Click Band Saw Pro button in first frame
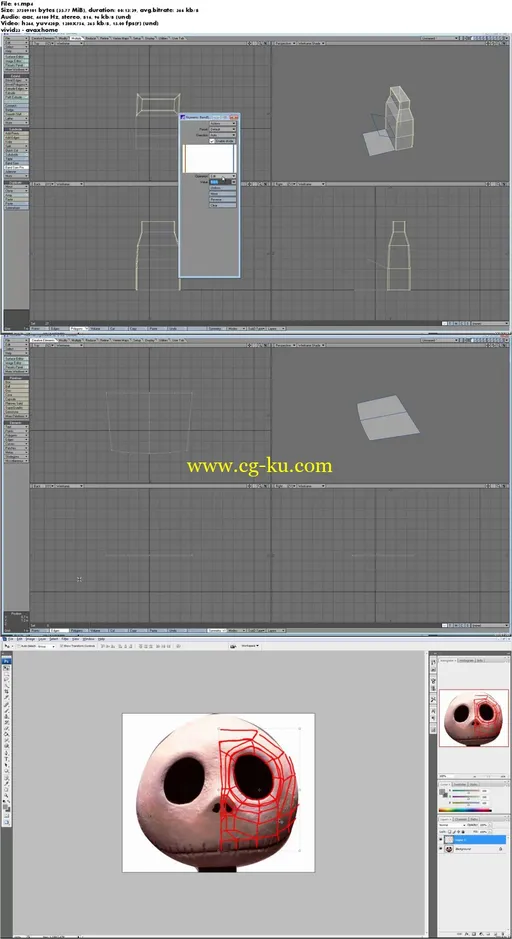The image size is (512, 939). pyautogui.click(x=16, y=167)
